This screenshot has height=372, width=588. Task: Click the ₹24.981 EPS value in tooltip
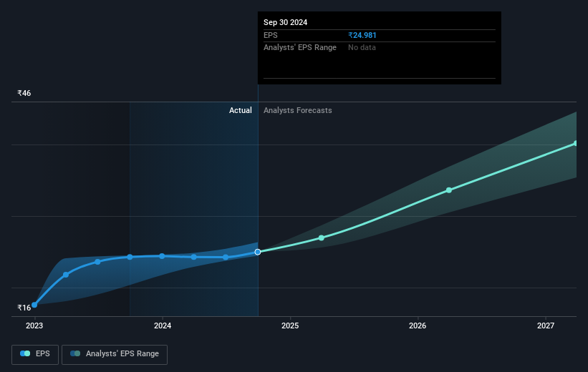click(x=362, y=35)
